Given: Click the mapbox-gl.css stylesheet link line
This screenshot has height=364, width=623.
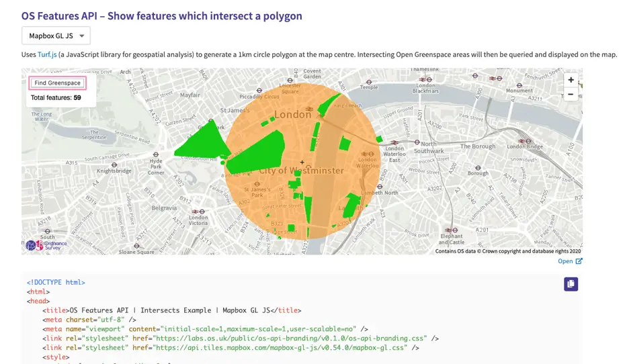Looking at the screenshot, I should point(231,348).
